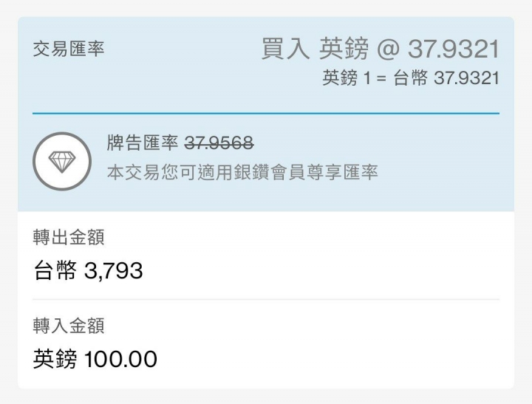Click the 交易匯率 label

(x=69, y=49)
